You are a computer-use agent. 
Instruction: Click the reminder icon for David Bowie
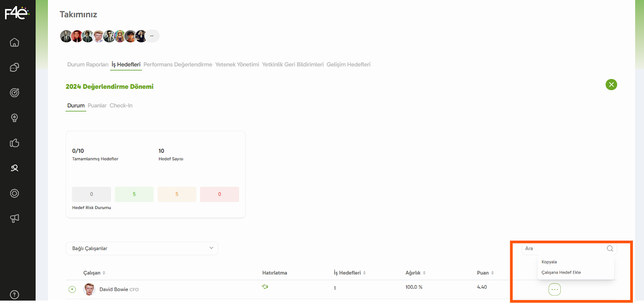[x=265, y=287]
